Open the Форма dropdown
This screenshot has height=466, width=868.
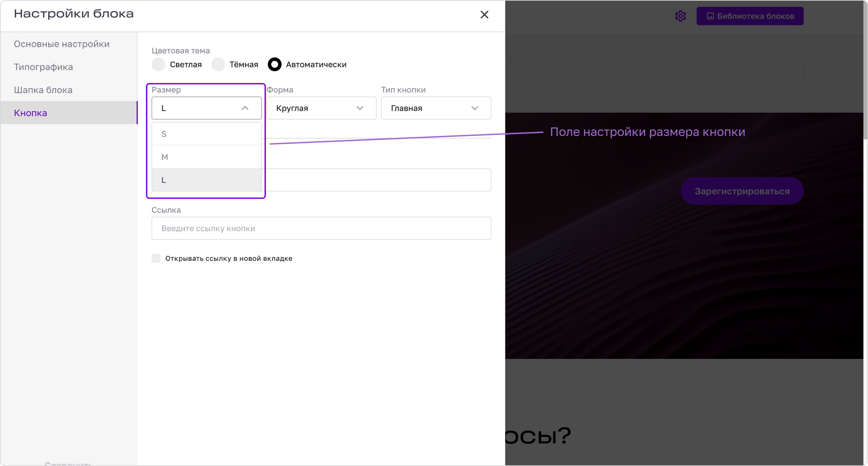(x=321, y=108)
